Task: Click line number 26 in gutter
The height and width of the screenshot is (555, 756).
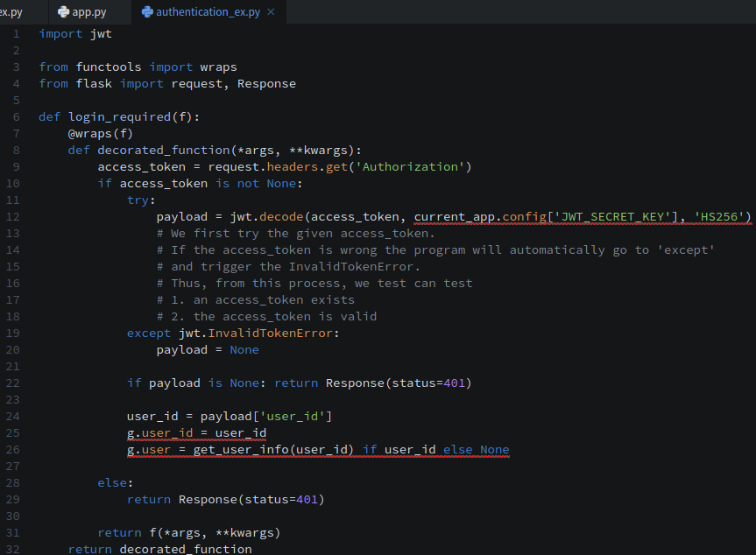Action: coord(13,449)
